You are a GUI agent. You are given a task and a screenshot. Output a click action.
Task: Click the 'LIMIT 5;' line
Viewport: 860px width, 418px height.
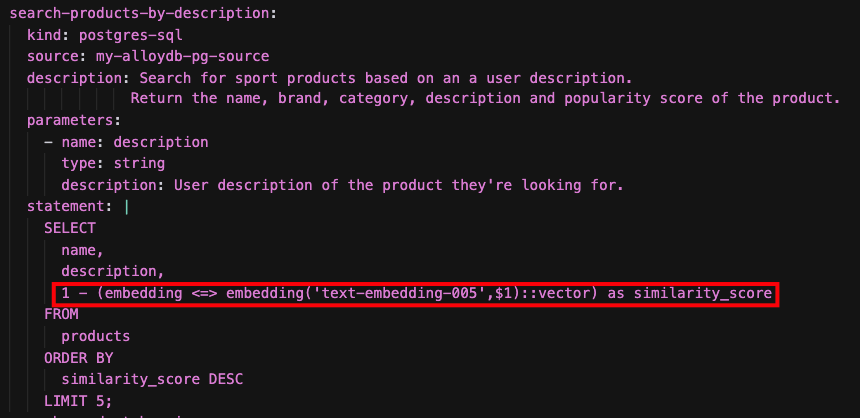click(x=77, y=400)
